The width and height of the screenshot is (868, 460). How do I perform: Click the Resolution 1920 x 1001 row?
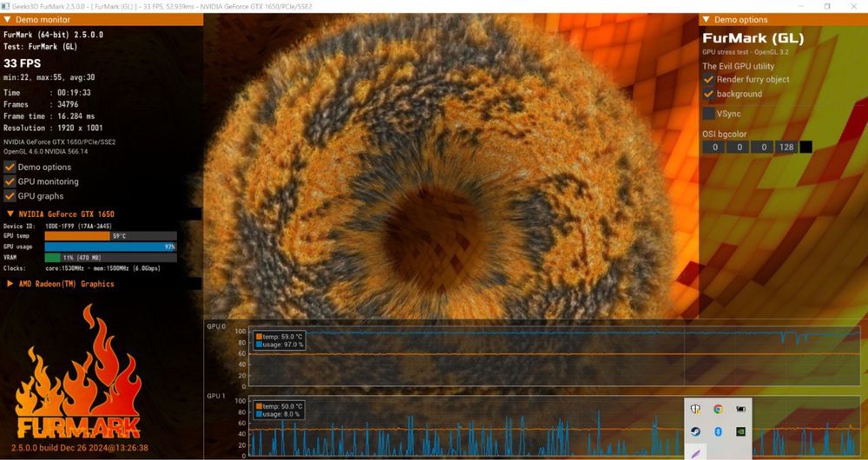click(53, 128)
